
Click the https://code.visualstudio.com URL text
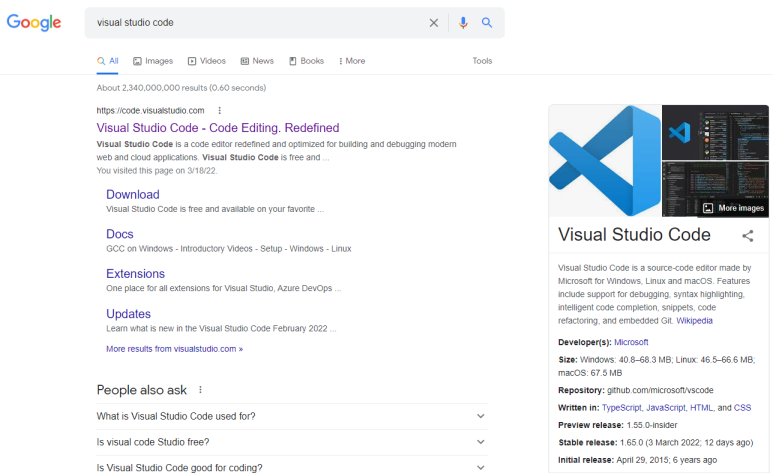click(x=150, y=110)
